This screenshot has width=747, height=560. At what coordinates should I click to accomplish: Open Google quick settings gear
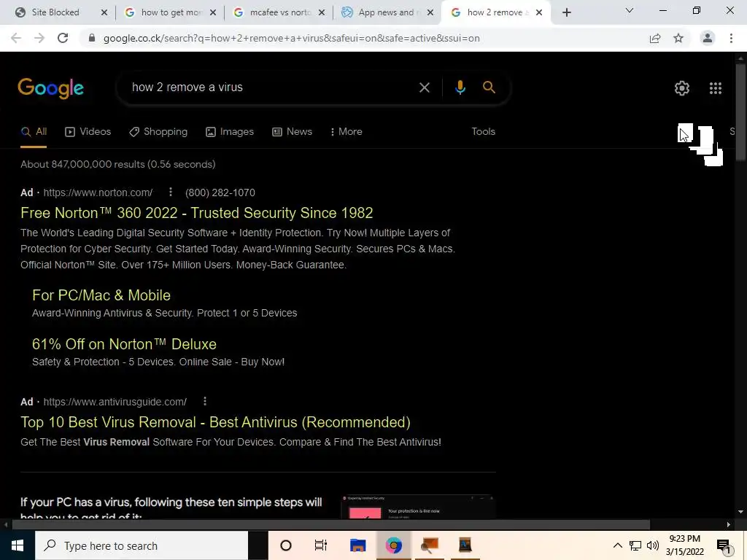click(x=682, y=88)
